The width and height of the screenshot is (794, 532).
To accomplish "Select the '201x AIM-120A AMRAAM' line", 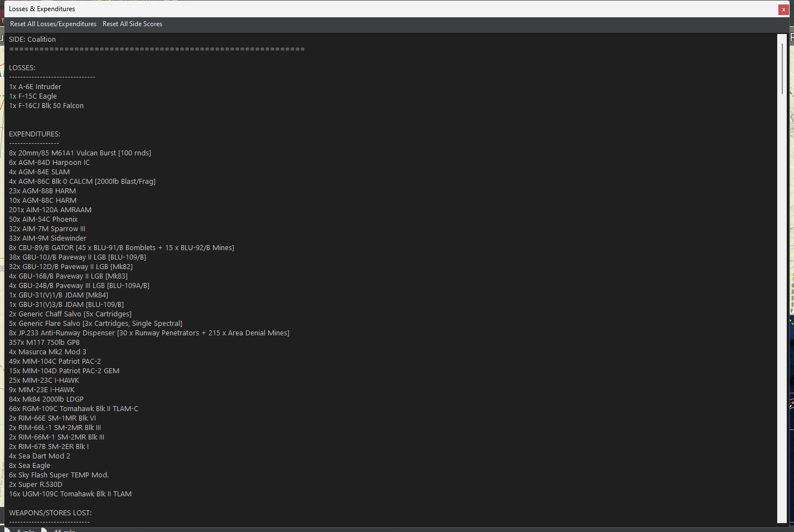I will pos(50,210).
